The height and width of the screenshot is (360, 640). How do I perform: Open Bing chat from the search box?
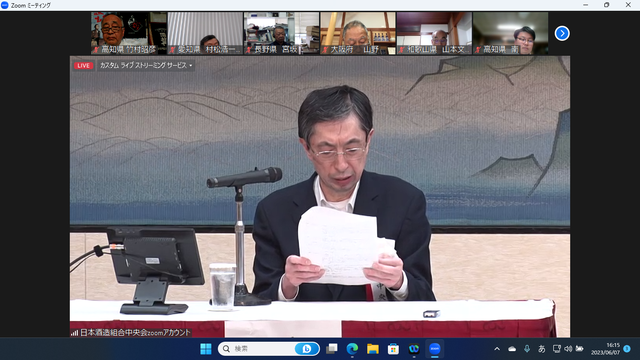pos(307,349)
